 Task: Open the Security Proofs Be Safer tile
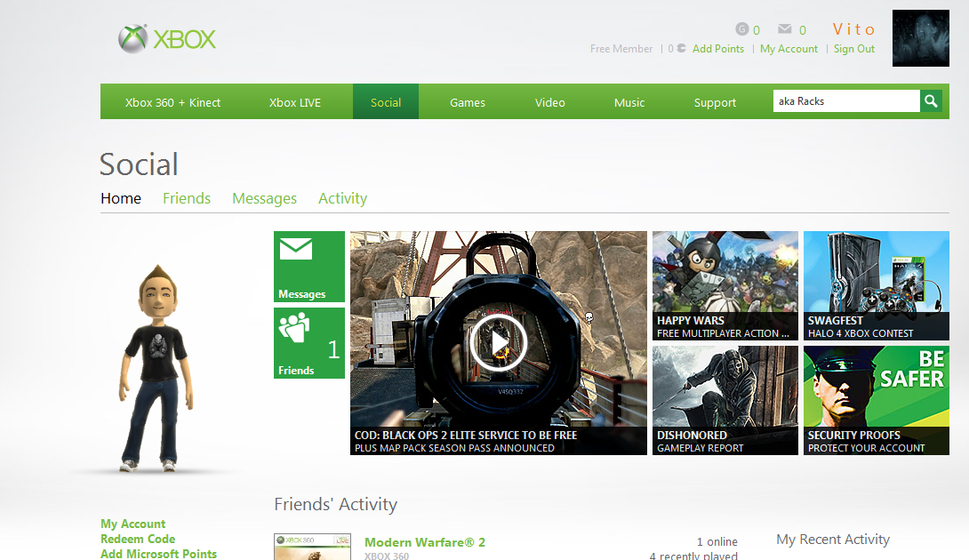click(877, 401)
